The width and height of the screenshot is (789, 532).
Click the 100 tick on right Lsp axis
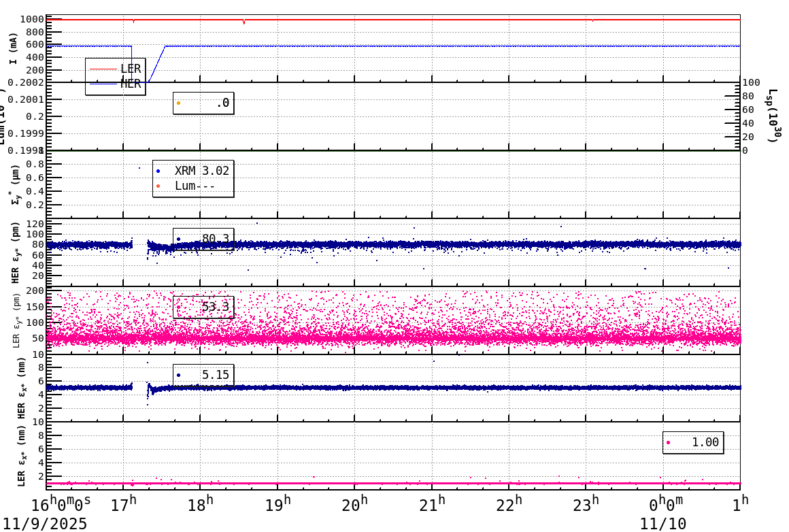point(752,82)
